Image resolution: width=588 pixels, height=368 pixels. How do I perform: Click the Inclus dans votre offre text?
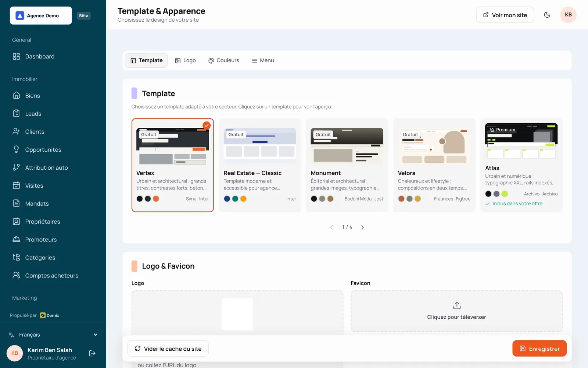tap(517, 204)
